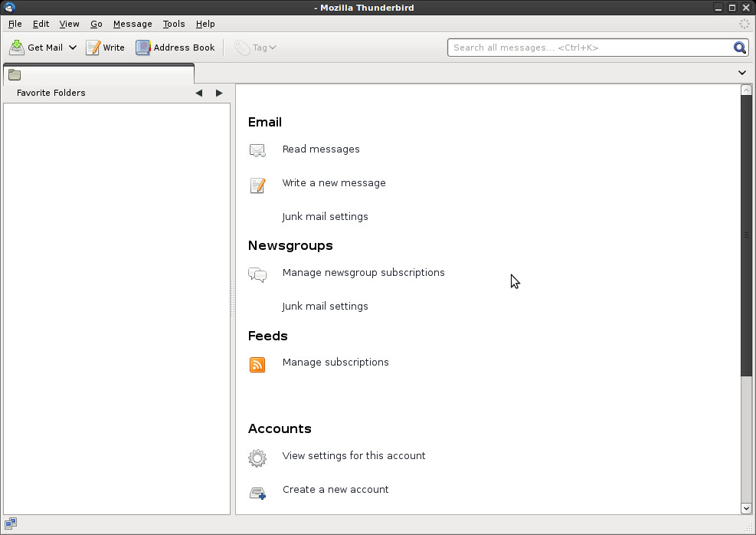Click the folder pane splitter grip
Viewport: 756px width, 535px height.
coord(233,299)
